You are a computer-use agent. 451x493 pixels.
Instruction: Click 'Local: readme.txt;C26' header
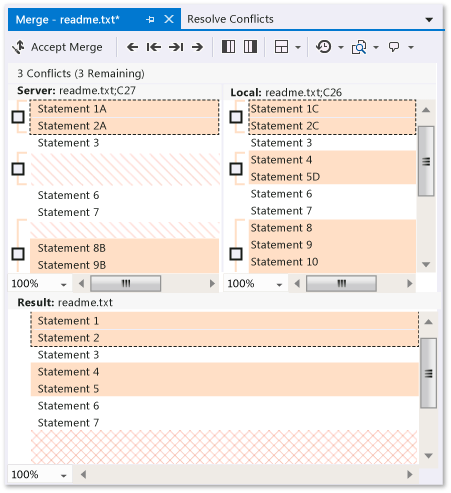click(x=286, y=92)
